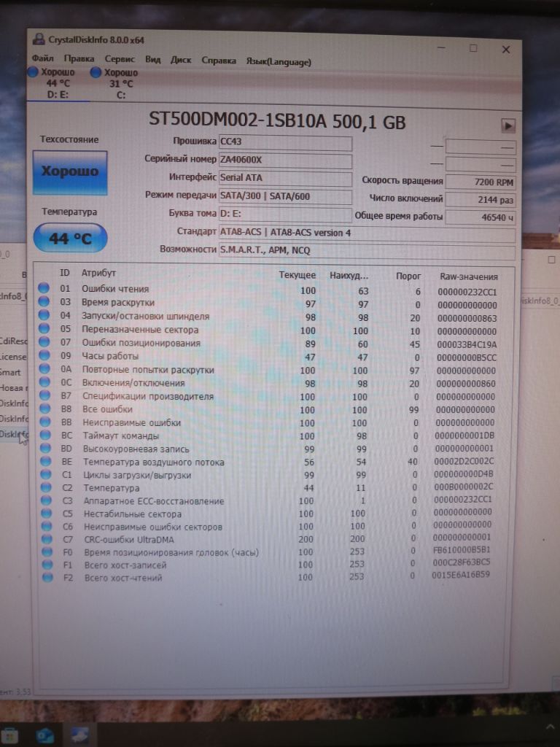Click status icon for 0C Включения/отключения
The width and height of the screenshot is (560, 747).
(44, 382)
